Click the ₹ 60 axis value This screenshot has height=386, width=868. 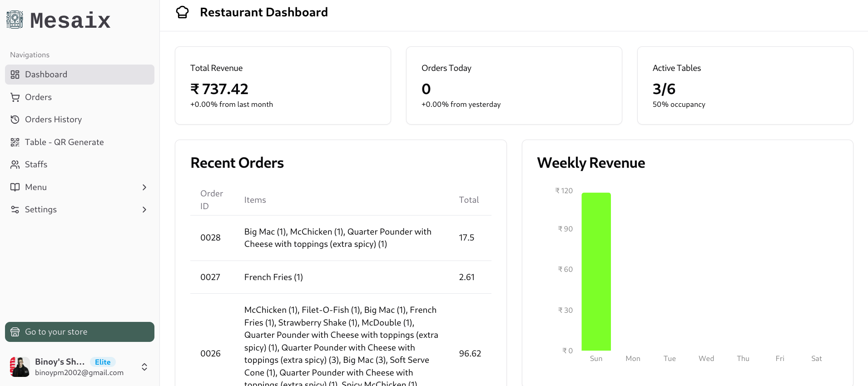point(565,270)
